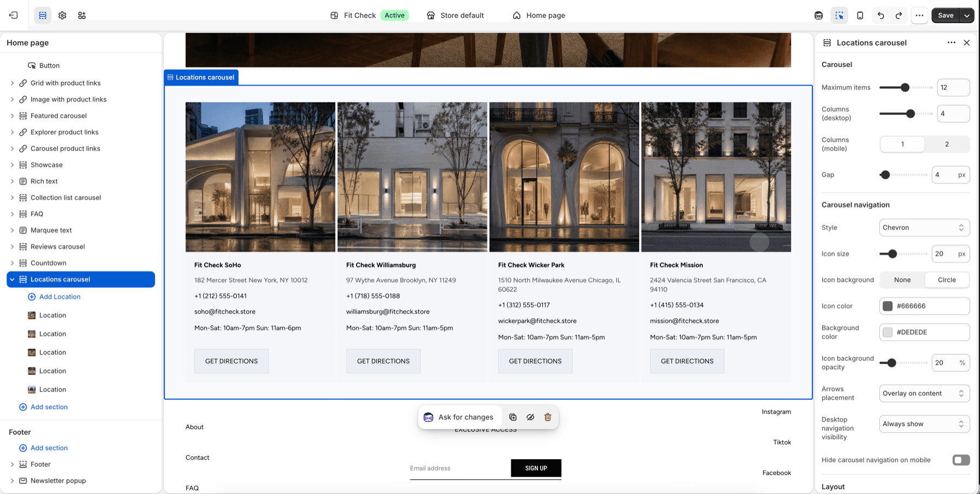Image resolution: width=980 pixels, height=494 pixels.
Task: Click the first Location block thumbnail
Action: [x=32, y=315]
